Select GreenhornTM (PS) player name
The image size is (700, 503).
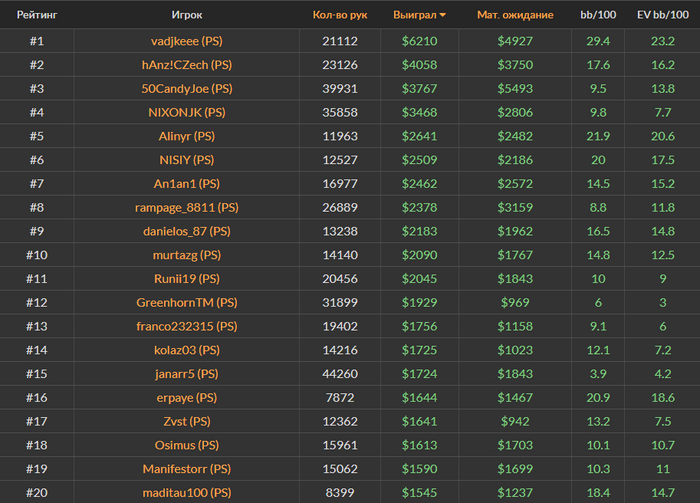tap(186, 303)
